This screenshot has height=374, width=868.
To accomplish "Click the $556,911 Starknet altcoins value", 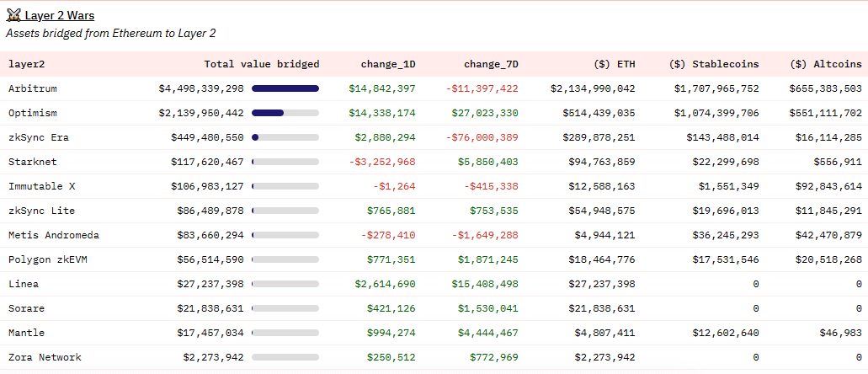I will (838, 162).
